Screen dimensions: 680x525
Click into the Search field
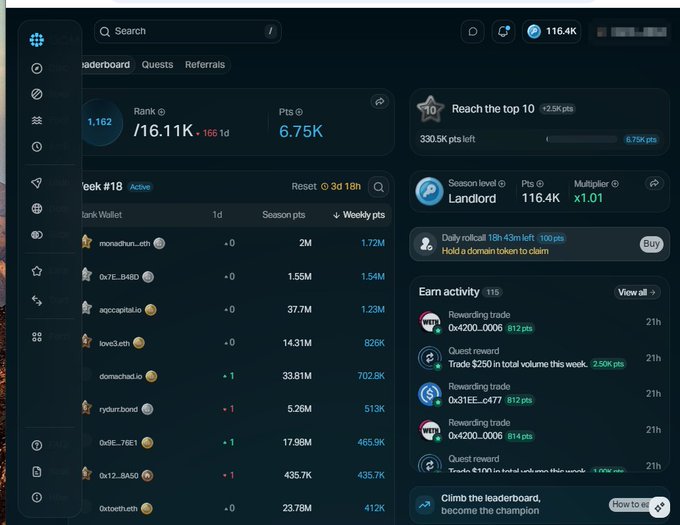[x=188, y=31]
